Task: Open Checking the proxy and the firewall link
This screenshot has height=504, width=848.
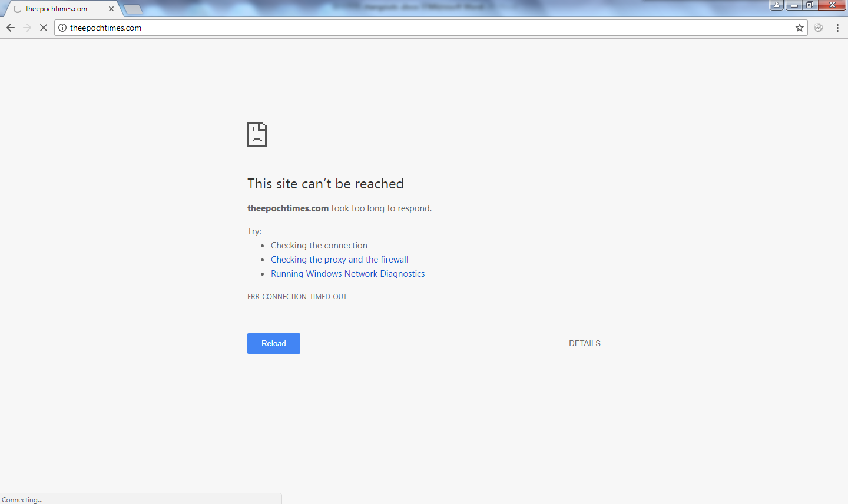Action: click(339, 260)
